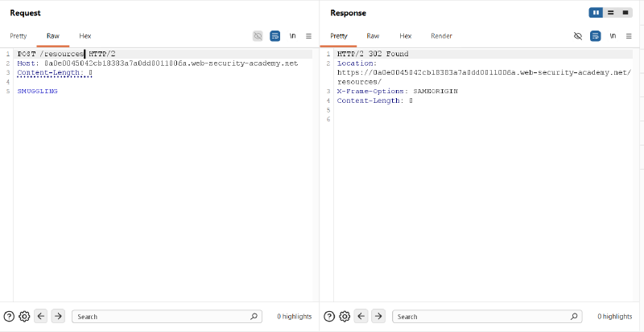
Task: Go to previous match in Response search
Action: click(361, 317)
